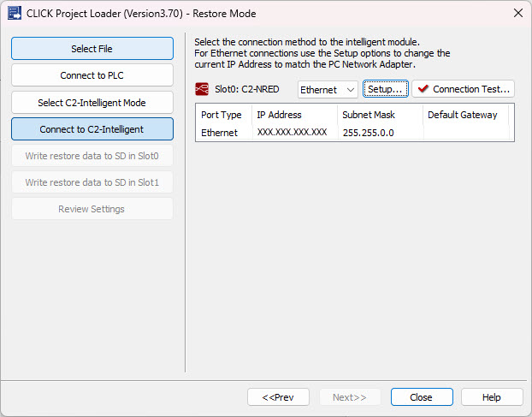Click the Port Type column header
The image size is (532, 417).
point(224,115)
